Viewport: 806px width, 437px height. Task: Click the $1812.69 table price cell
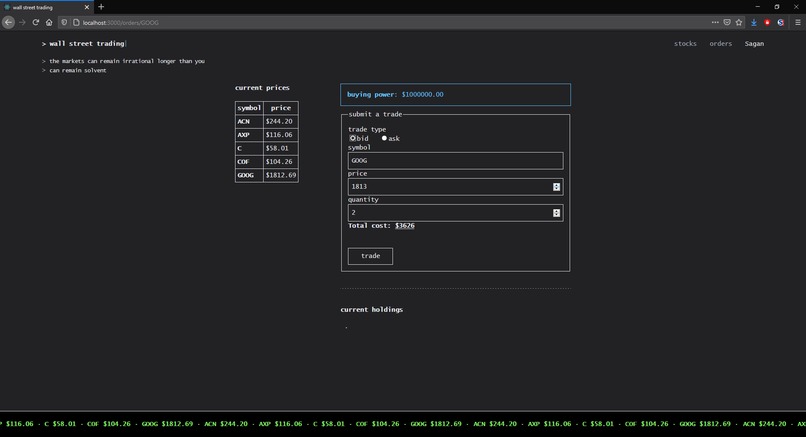[281, 175]
